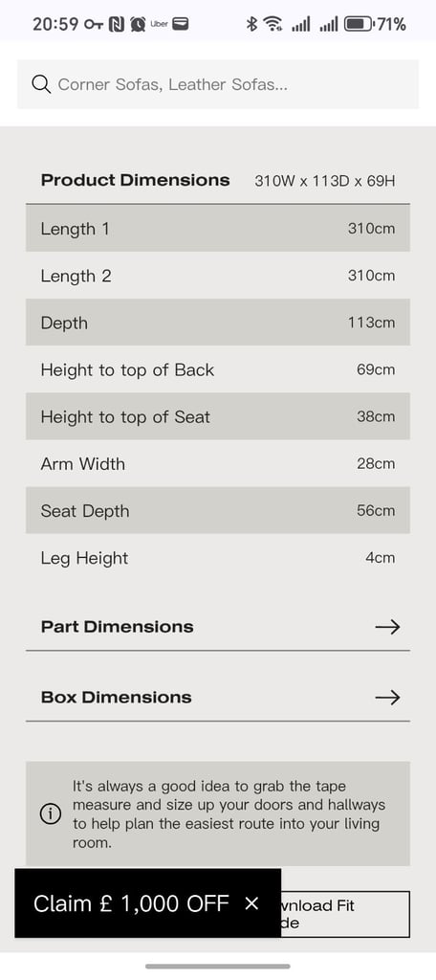Claim the £1,000 OFF offer
436x980 pixels.
pyautogui.click(x=131, y=903)
